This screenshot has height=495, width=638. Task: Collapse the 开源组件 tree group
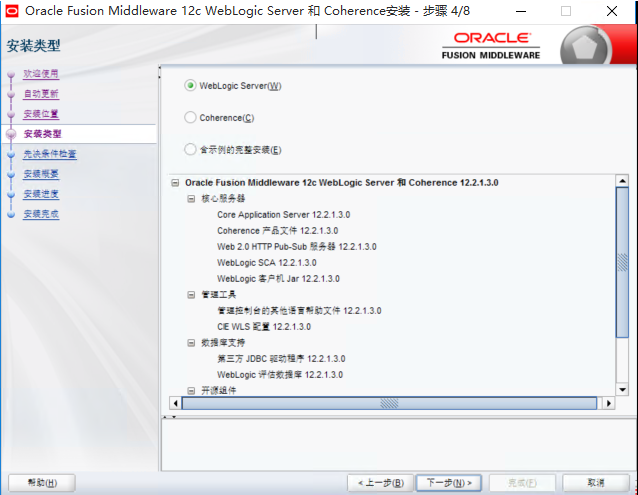coord(191,390)
